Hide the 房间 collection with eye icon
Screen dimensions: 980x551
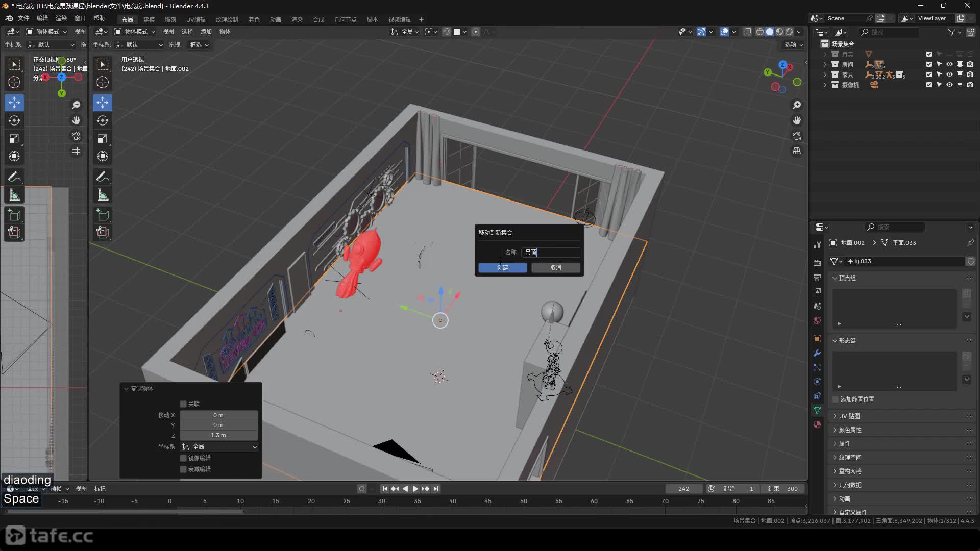click(949, 64)
